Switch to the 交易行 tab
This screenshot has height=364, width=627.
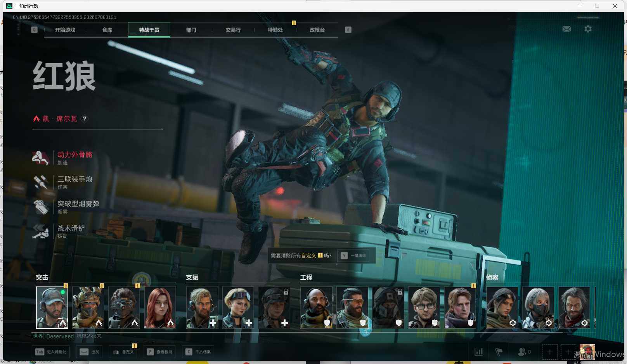233,30
